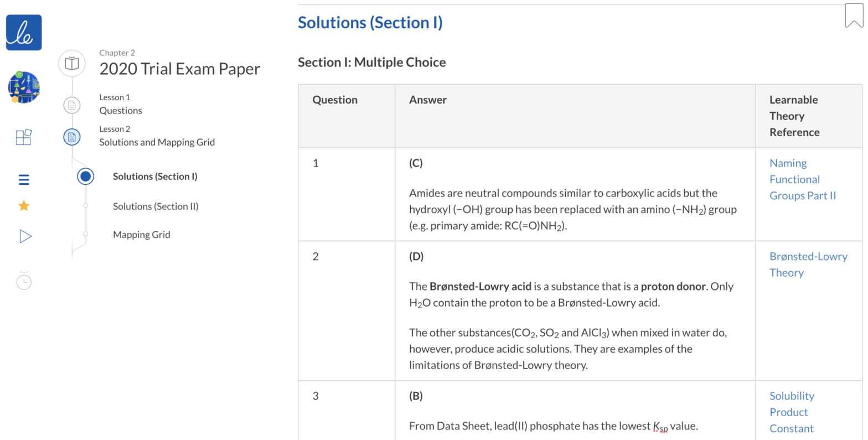
Task: Select the filled radio marker for Solutions Section I
Action: point(85,176)
